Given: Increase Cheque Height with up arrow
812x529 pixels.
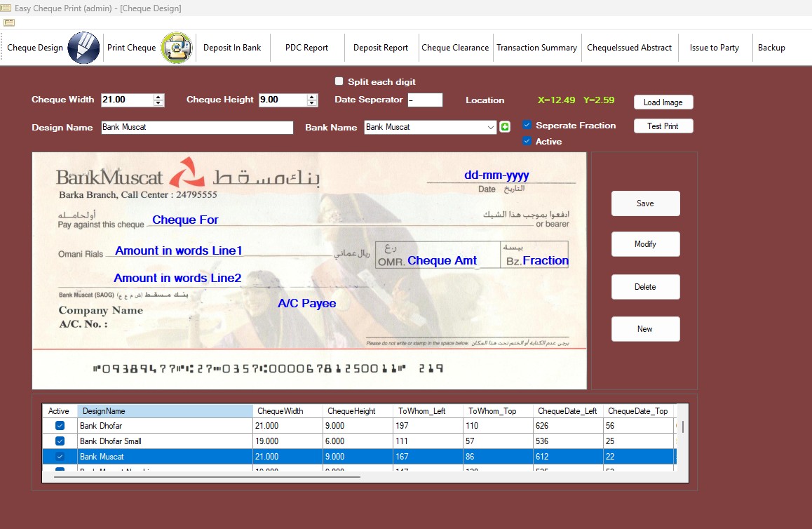Looking at the screenshot, I should point(312,97).
